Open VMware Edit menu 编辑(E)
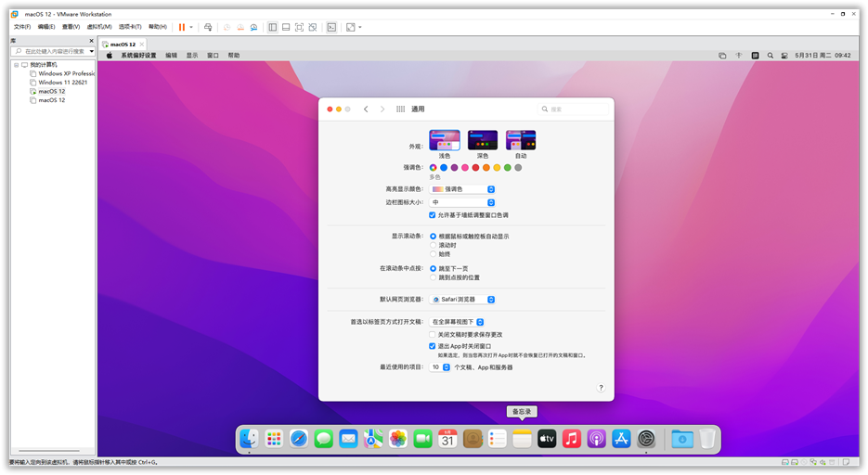Image resolution: width=868 pixels, height=475 pixels. pos(46,27)
